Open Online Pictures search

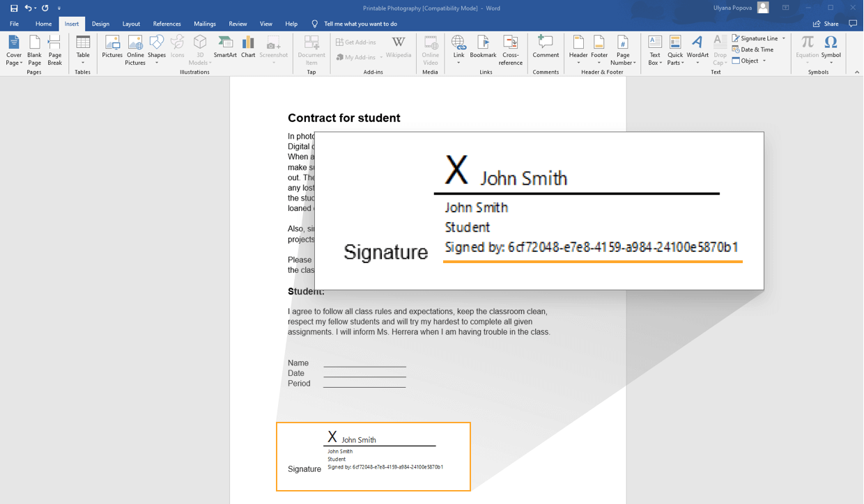[135, 50]
